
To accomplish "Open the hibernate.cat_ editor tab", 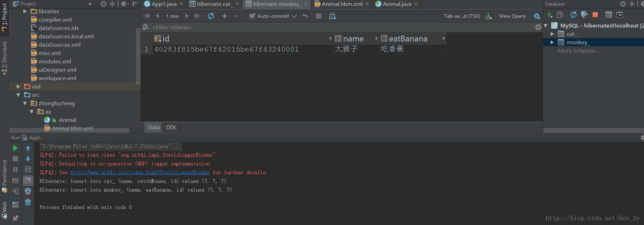I will (214, 4).
